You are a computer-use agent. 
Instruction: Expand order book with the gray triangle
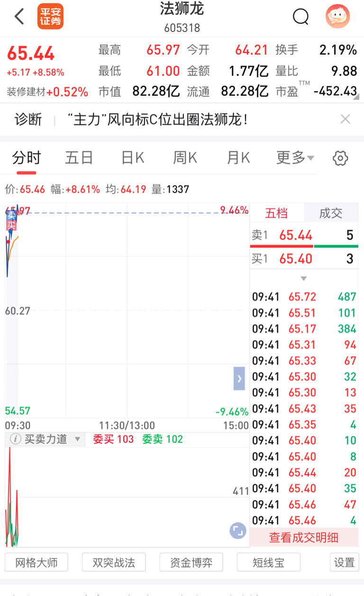pos(304,279)
